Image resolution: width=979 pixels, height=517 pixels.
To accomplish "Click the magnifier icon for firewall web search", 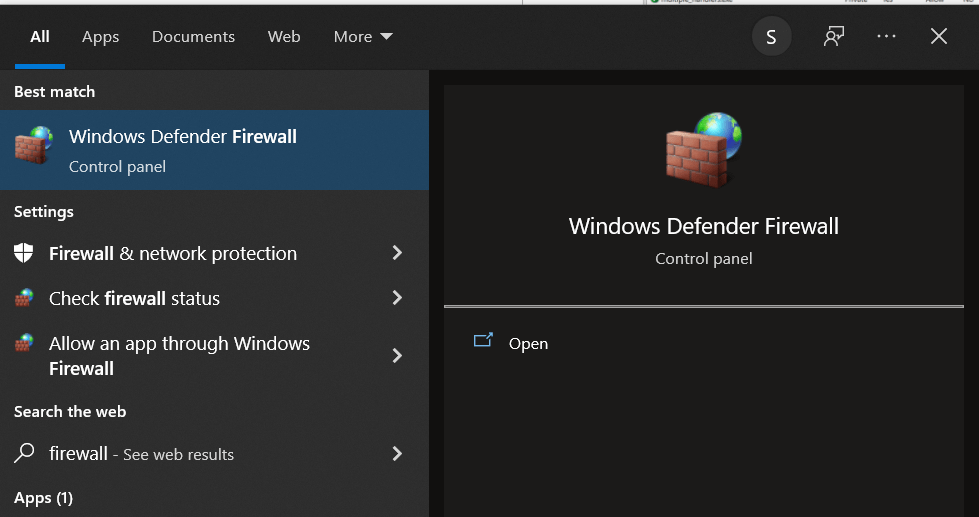I will pyautogui.click(x=25, y=453).
